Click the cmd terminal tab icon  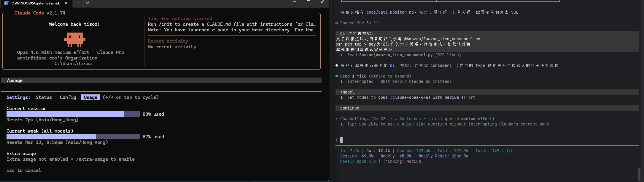6,3
